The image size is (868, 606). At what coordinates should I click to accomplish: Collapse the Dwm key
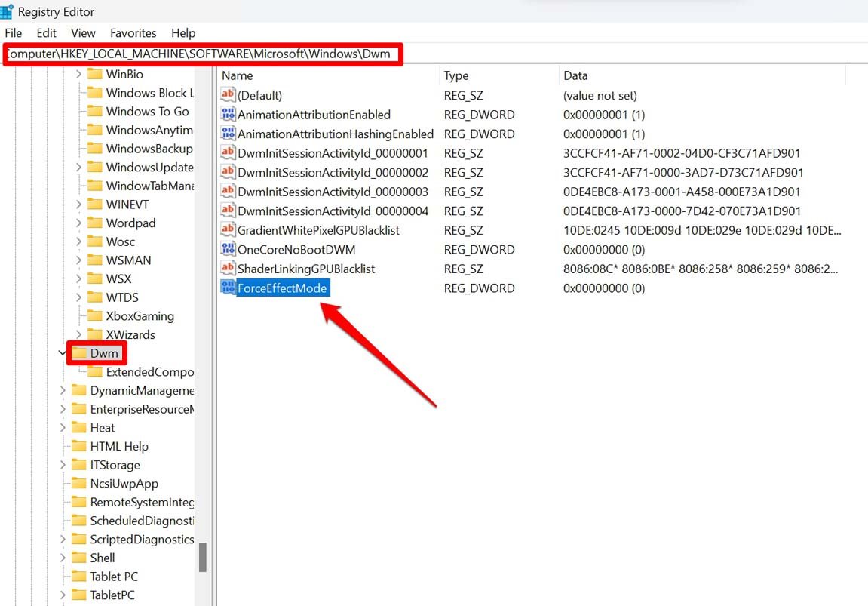point(63,352)
